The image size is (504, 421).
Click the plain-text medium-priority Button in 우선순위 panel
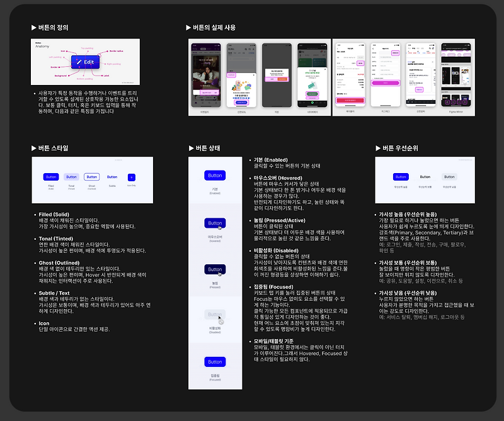pos(425,177)
